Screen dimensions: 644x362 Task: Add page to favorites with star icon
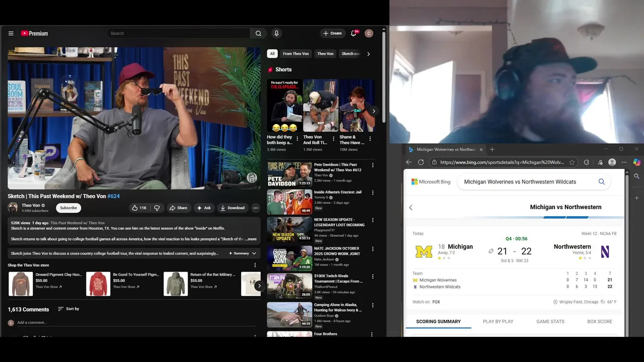(x=572, y=162)
